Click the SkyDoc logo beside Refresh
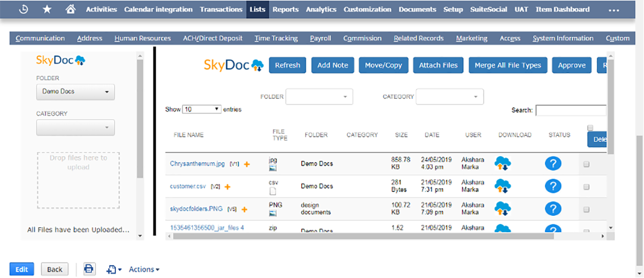 coord(233,65)
